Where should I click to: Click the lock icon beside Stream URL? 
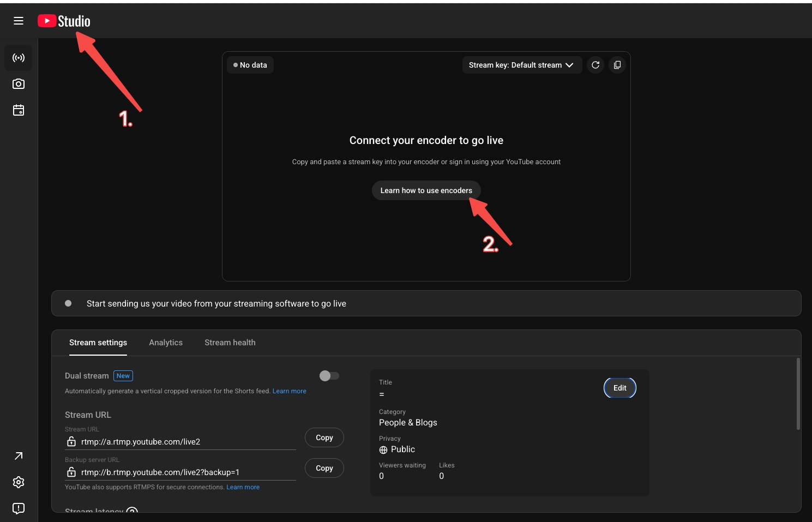pyautogui.click(x=71, y=441)
